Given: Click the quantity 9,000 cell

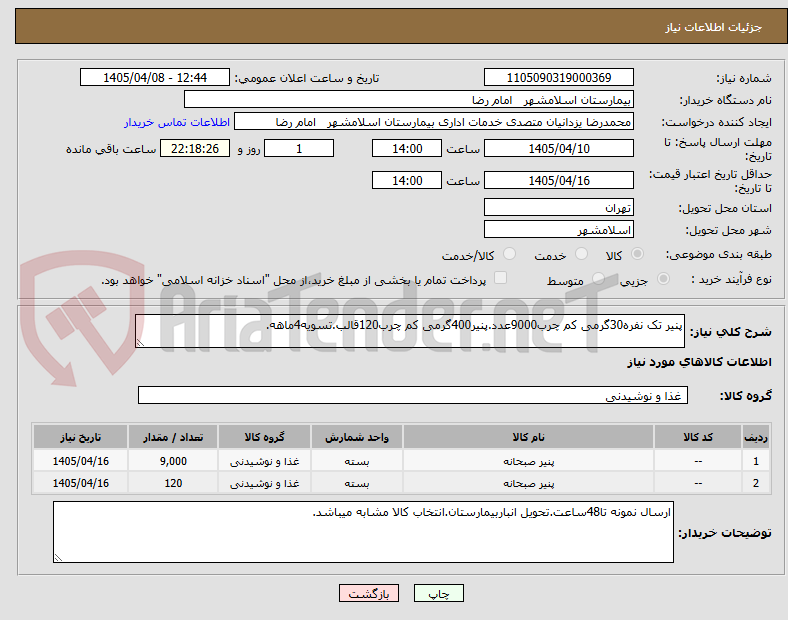Looking at the screenshot, I should 173,461.
